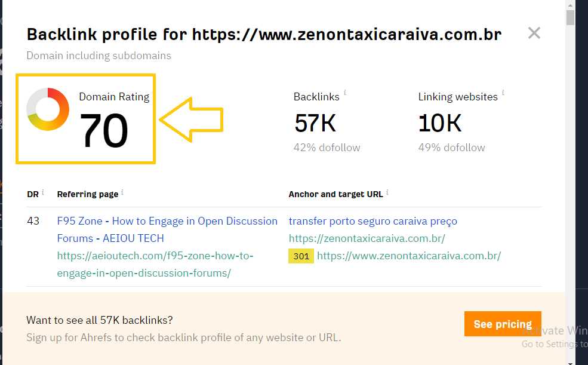Click the Domain Rating value 70
The width and height of the screenshot is (588, 365).
coord(104,131)
